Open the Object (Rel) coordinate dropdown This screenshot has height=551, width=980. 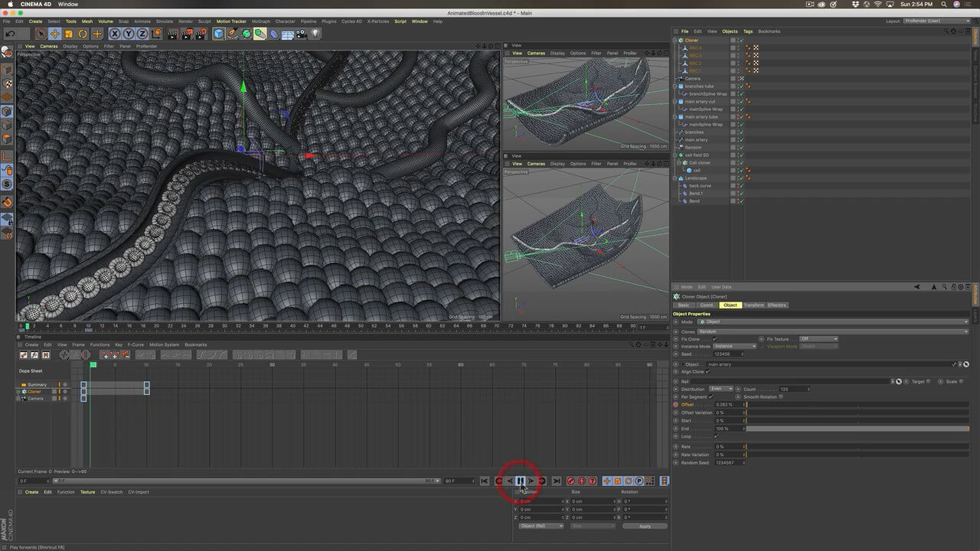[541, 526]
